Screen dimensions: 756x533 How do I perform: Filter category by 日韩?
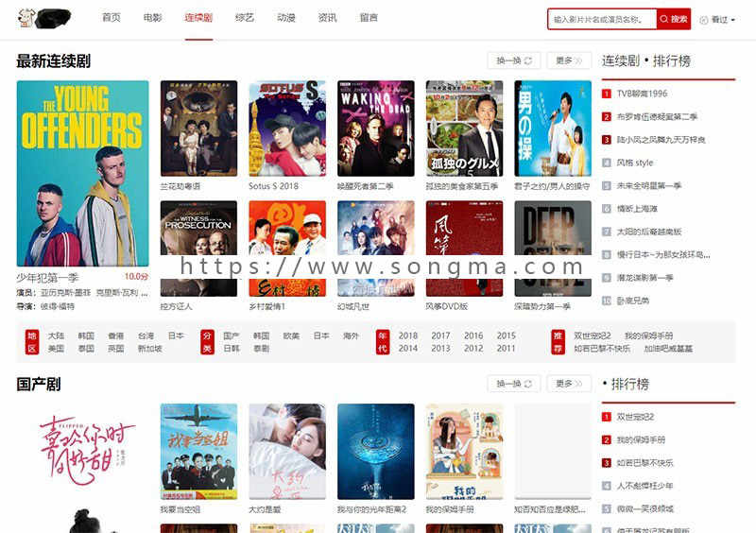(x=232, y=349)
